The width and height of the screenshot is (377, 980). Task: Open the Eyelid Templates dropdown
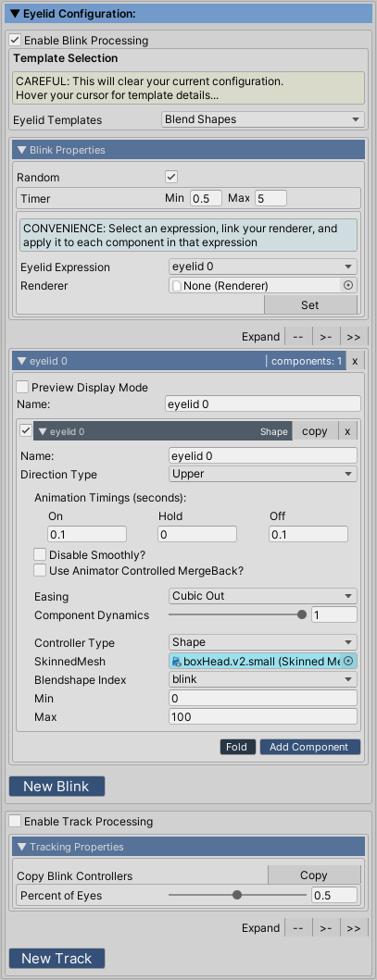coord(262,119)
